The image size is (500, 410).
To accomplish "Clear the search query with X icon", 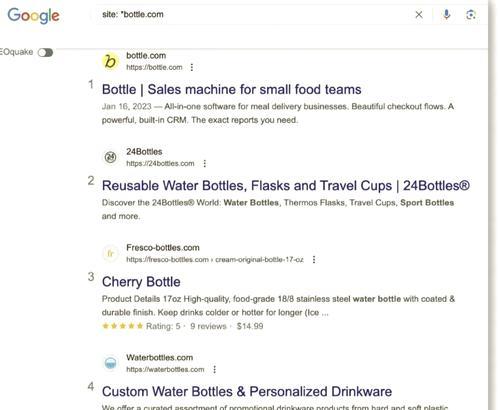I will pos(419,15).
